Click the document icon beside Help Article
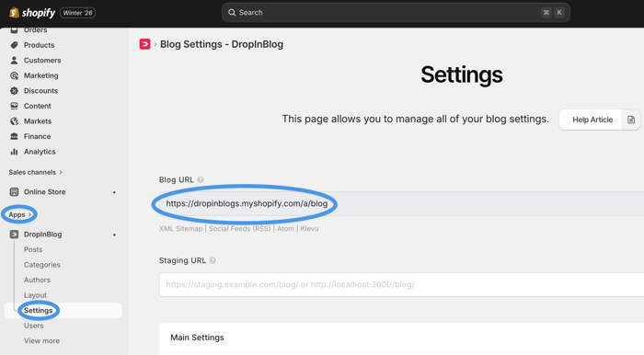644x355 pixels. (x=631, y=120)
